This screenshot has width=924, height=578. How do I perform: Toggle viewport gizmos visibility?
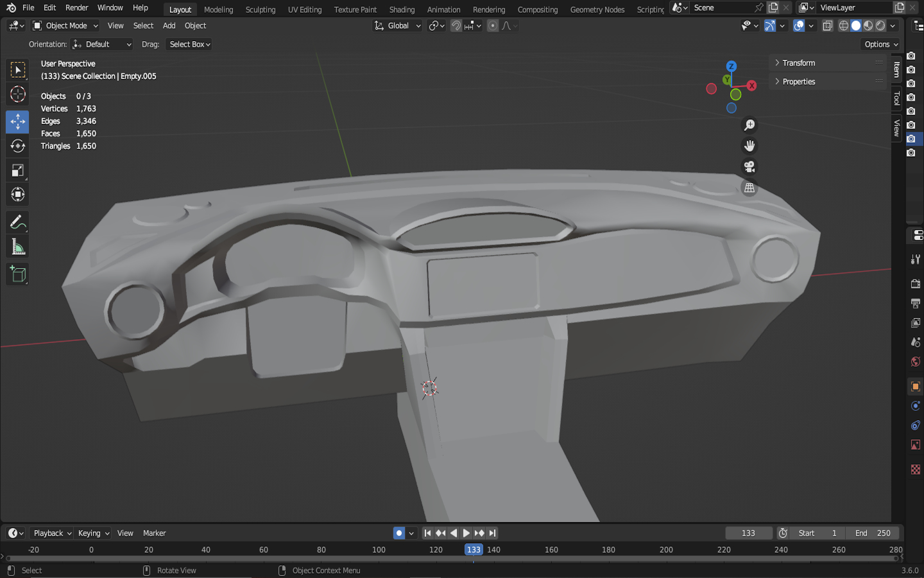770,26
